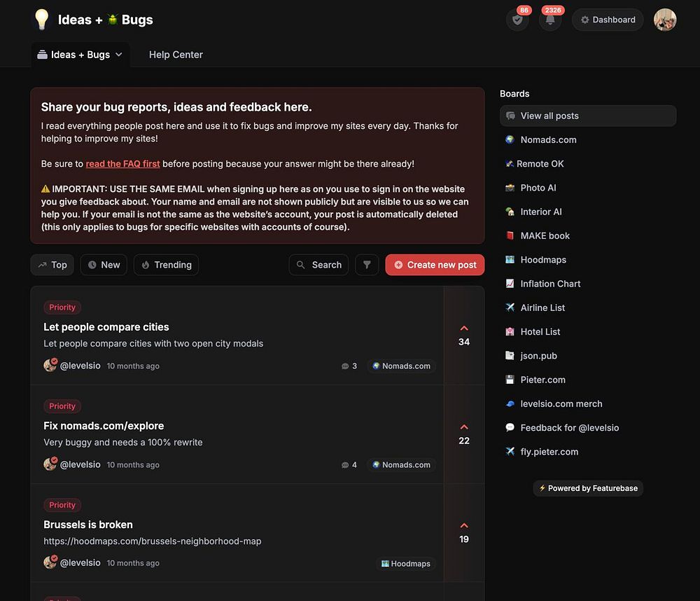Open Photo AI board
Image resolution: width=700 pixels, height=601 pixels.
[x=588, y=188]
